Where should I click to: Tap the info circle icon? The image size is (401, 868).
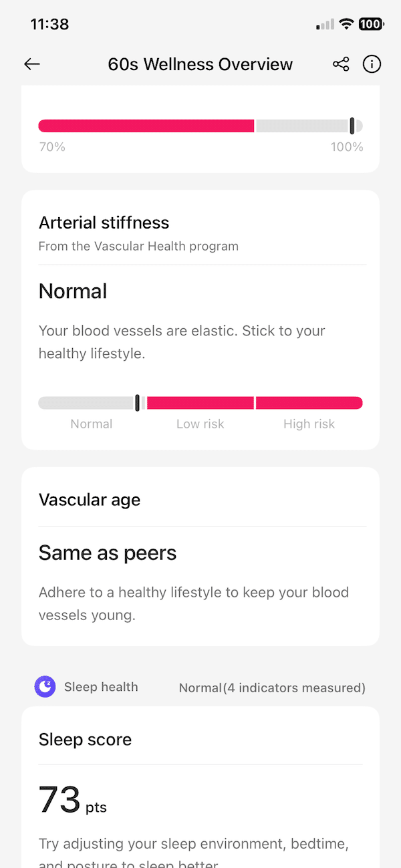(x=372, y=64)
